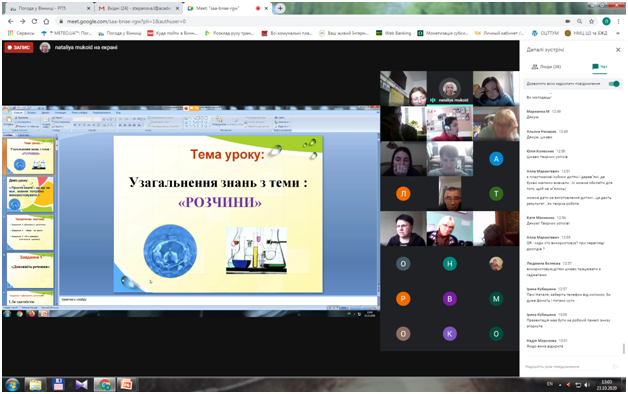Click the chat panel scrollbar
This screenshot has width=628, height=394.
click(624, 348)
